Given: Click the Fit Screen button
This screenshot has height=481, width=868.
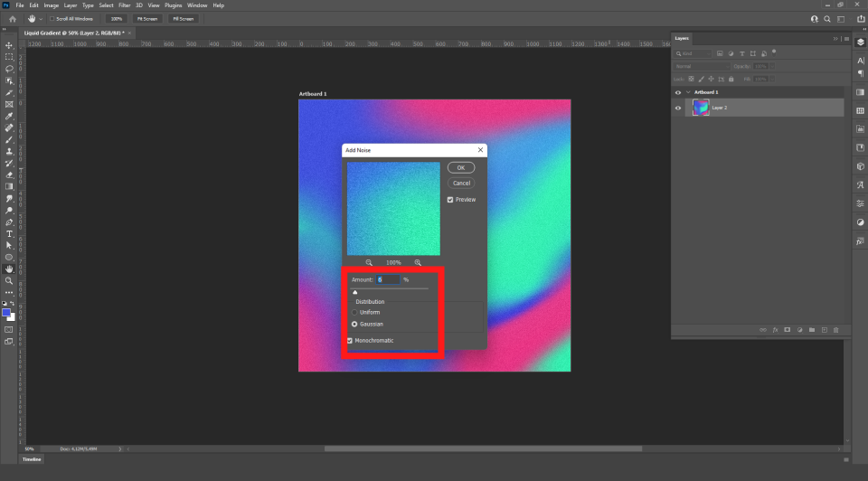Looking at the screenshot, I should coord(146,19).
